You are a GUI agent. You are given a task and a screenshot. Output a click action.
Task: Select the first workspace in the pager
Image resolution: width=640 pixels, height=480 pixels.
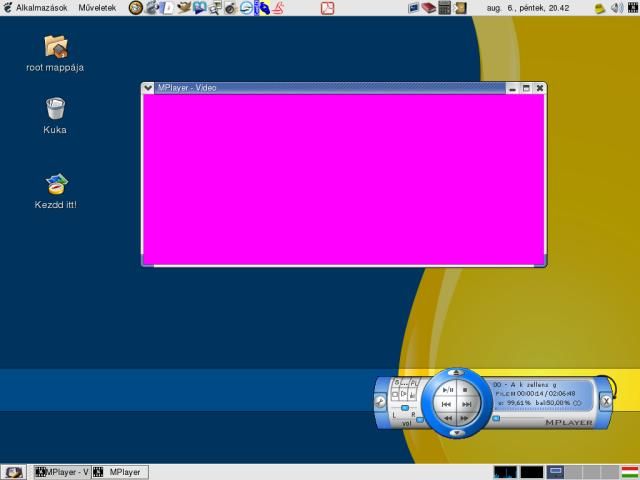click(555, 472)
